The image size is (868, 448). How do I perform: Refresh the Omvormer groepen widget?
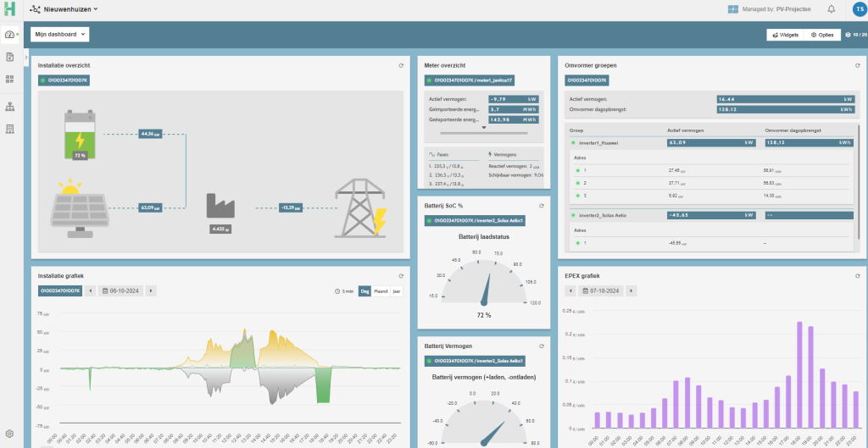857,65
